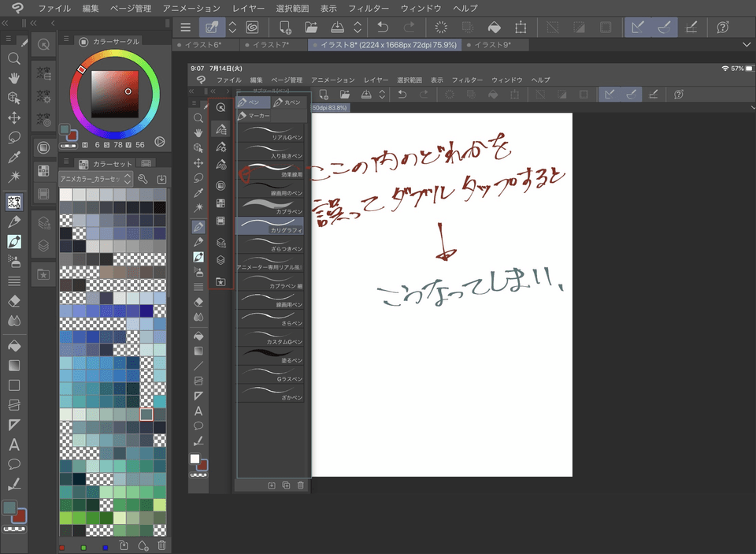Open Color Set panel hamburger menu
Viewport: 756px width, 554px height.
point(66,161)
